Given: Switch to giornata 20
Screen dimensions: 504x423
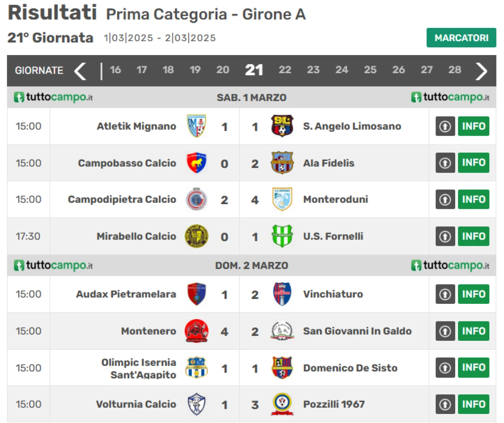Looking at the screenshot, I should pos(222,70).
